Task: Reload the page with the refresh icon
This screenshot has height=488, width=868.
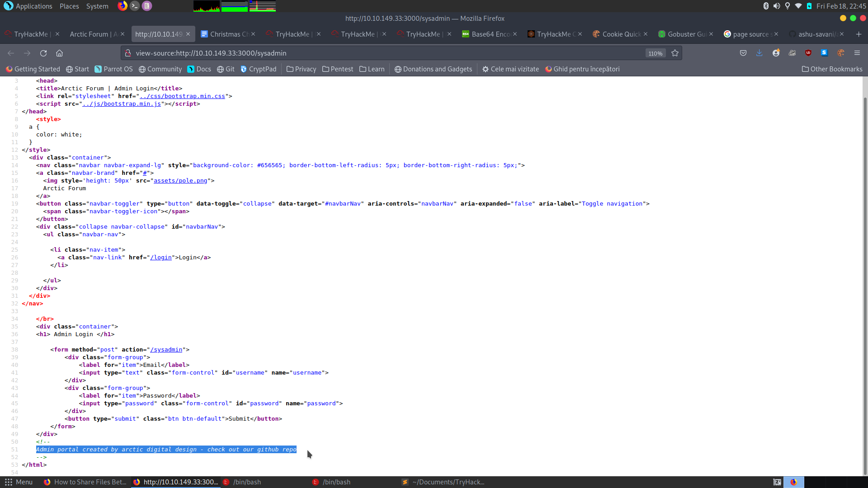Action: pyautogui.click(x=43, y=53)
